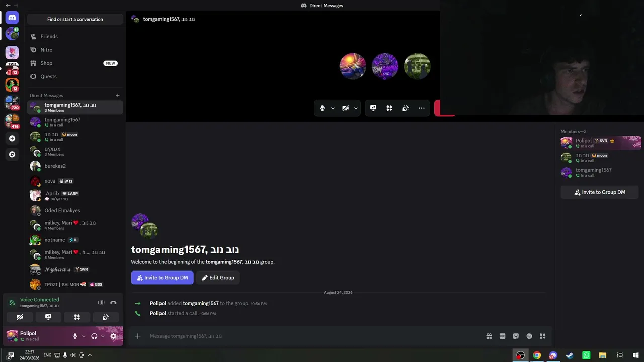Open the gift icon in the message bar

[489, 336]
